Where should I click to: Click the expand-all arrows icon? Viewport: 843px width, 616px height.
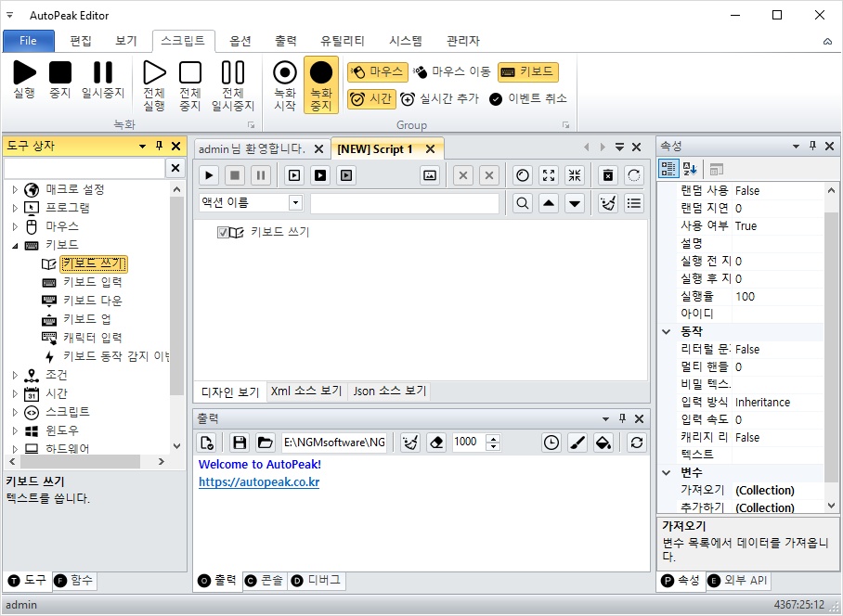549,175
